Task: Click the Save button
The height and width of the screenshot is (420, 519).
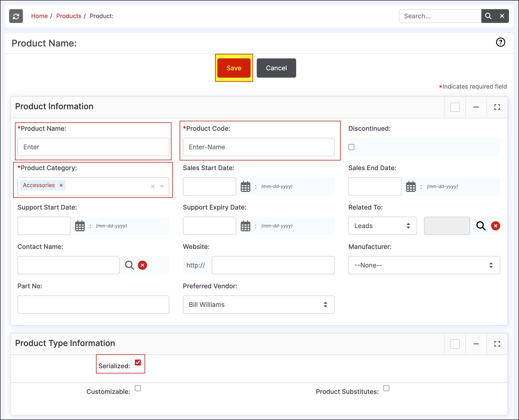Action: click(x=234, y=68)
